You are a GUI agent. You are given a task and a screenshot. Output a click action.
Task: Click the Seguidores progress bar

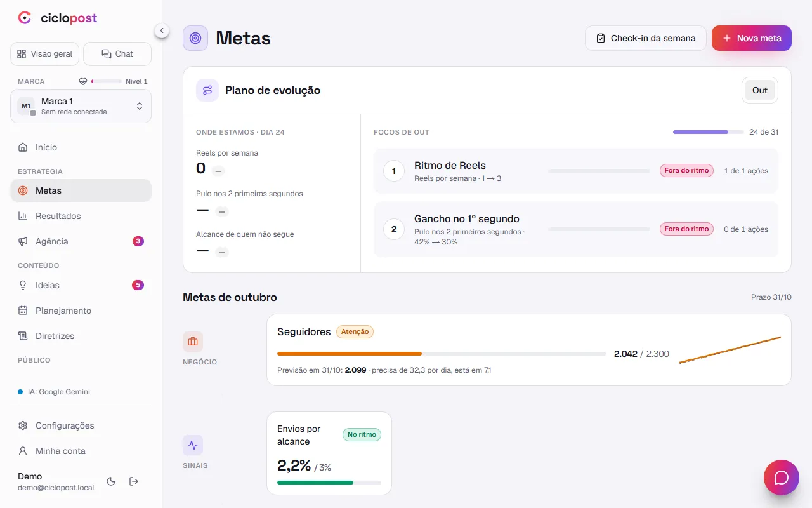pyautogui.click(x=442, y=354)
